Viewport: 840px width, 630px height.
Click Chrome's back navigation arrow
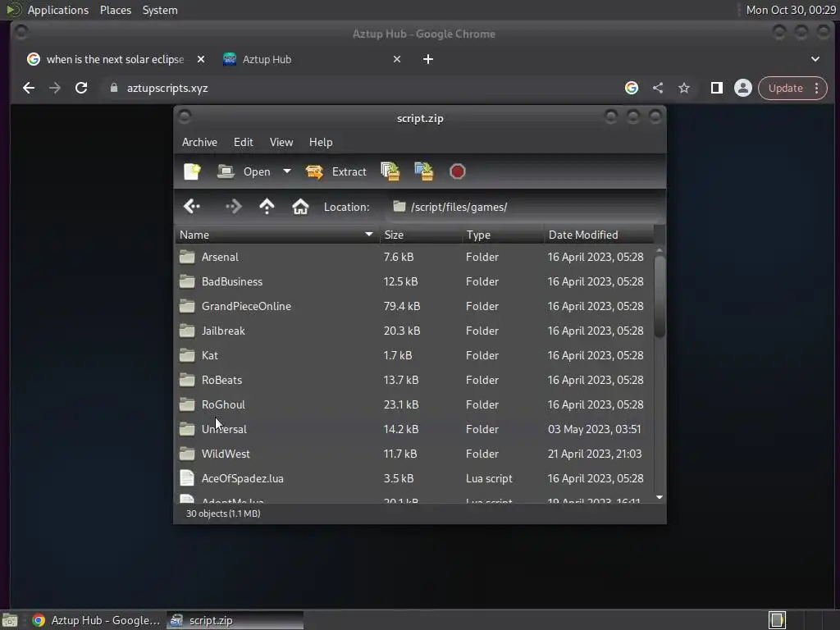coord(29,89)
